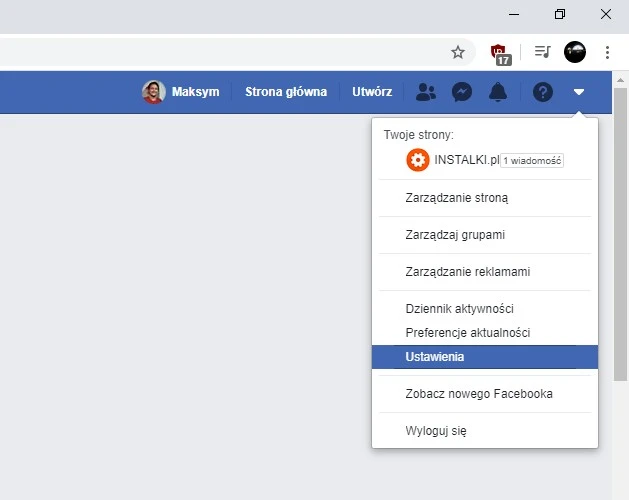Click the uBlock extension icon
Screen dimensions: 629x500
501,53
